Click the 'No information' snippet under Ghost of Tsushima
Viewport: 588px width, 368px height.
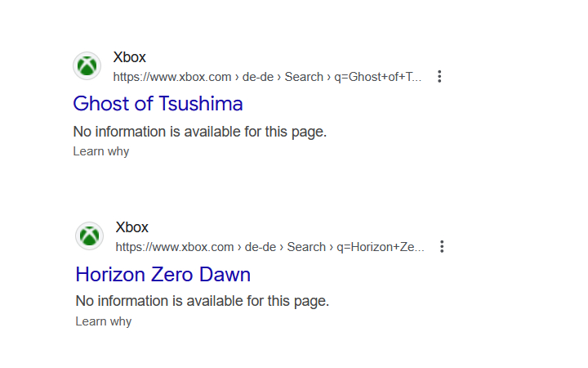(x=199, y=132)
